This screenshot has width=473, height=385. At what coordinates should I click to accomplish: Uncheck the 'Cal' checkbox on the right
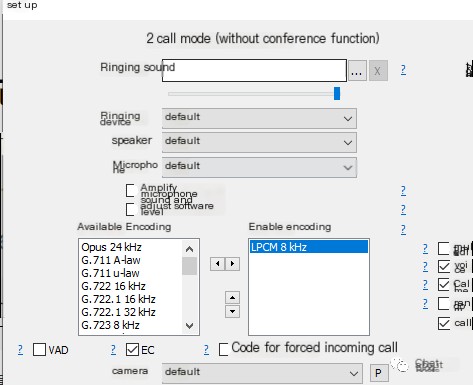(444, 285)
